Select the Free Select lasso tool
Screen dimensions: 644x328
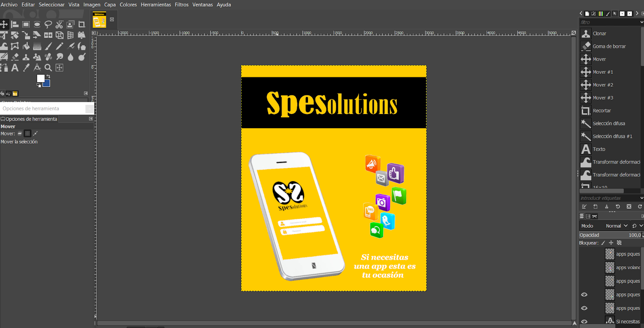click(x=48, y=24)
